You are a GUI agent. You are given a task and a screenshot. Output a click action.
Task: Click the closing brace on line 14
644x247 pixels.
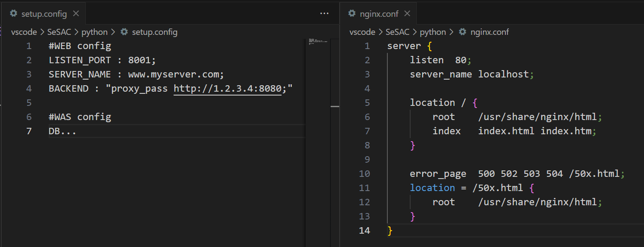[390, 231]
